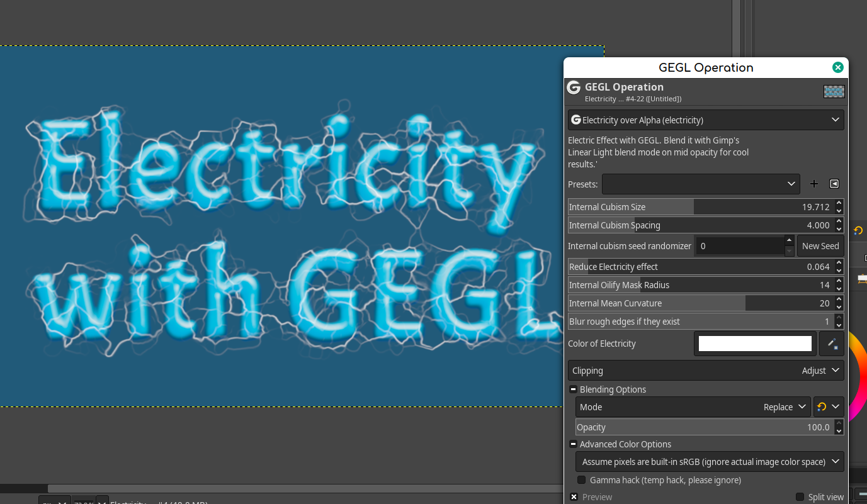Click the image preview thumbnail in dialog header
The height and width of the screenshot is (504, 867).
(x=834, y=91)
